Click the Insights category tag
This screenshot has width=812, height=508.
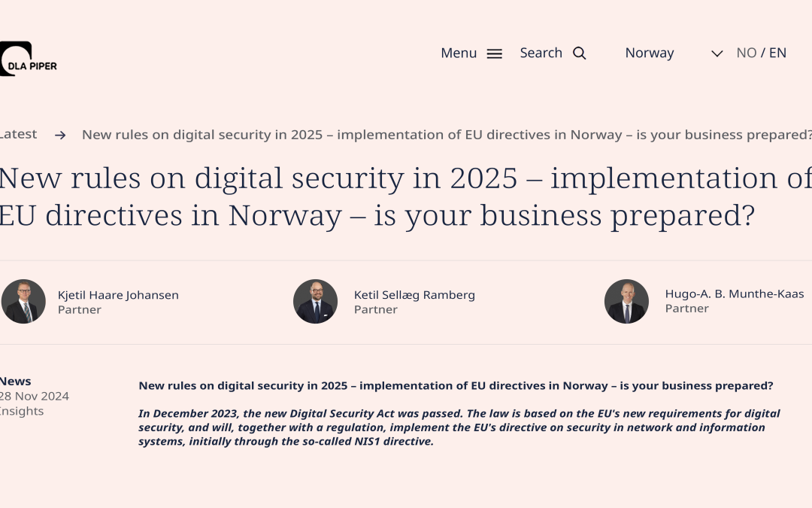pos(22,411)
